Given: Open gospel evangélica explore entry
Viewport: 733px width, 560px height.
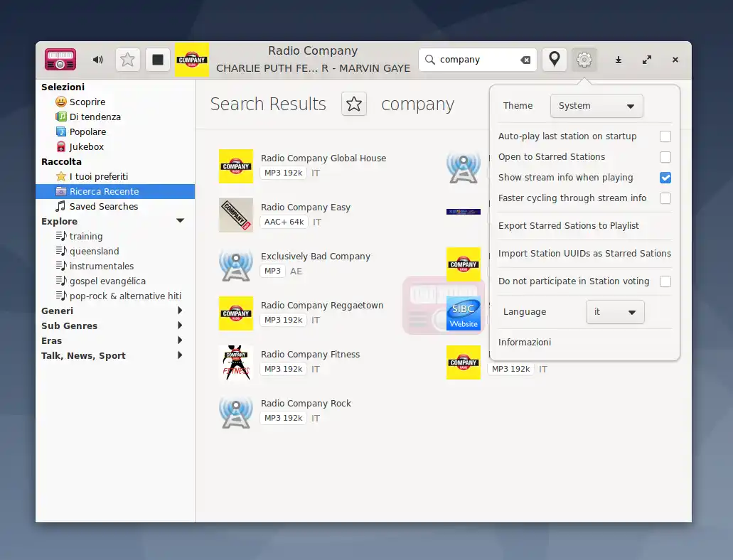Looking at the screenshot, I should coord(100,281).
